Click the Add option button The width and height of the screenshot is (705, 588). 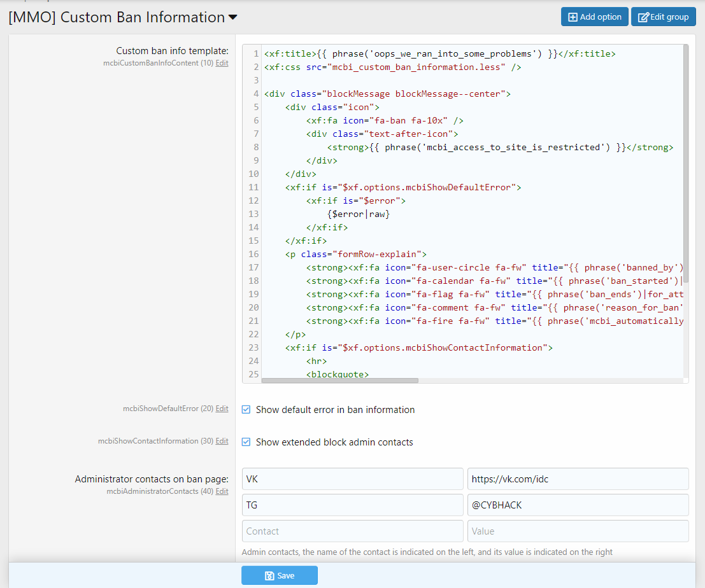(x=594, y=17)
